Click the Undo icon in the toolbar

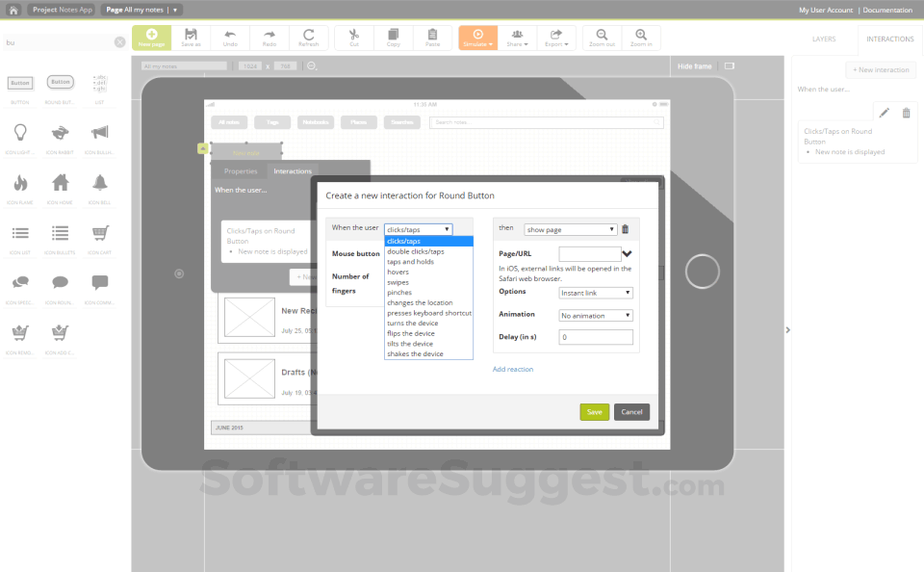[231, 39]
